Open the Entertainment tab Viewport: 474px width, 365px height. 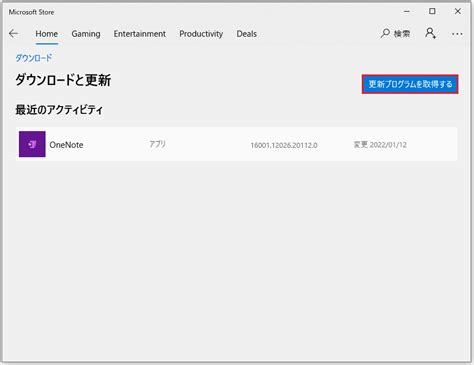coord(140,34)
